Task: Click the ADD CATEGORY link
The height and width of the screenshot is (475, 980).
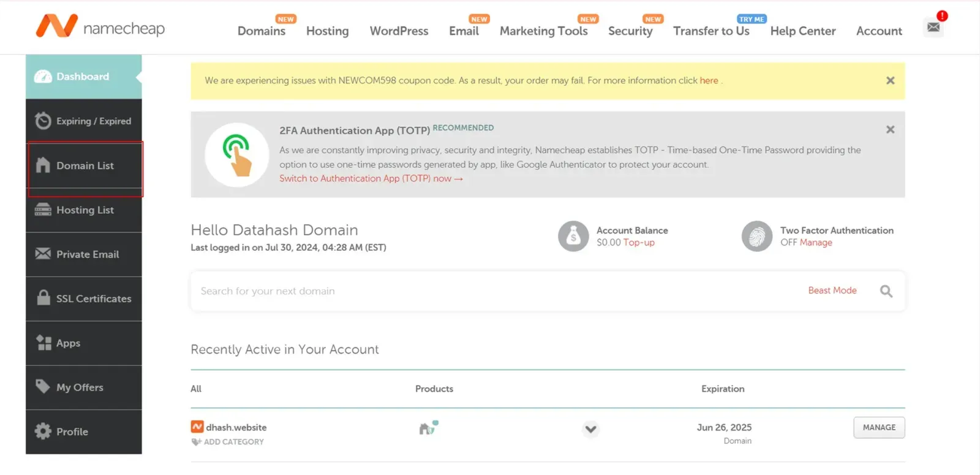Action: [x=234, y=442]
